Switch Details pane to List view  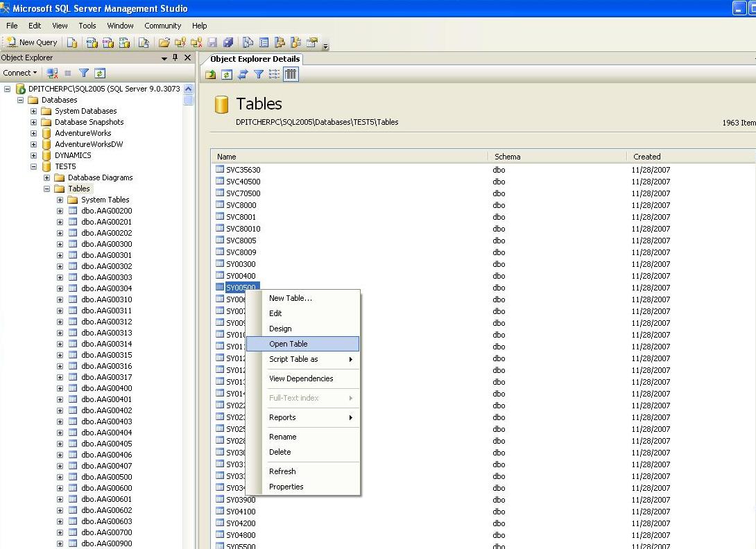[x=275, y=74]
